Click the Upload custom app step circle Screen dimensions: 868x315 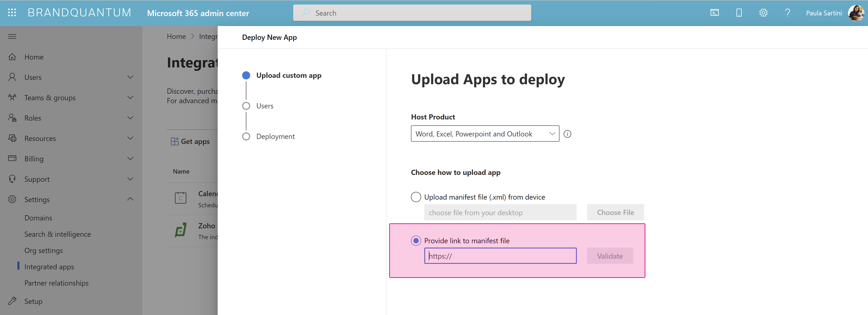tap(246, 75)
